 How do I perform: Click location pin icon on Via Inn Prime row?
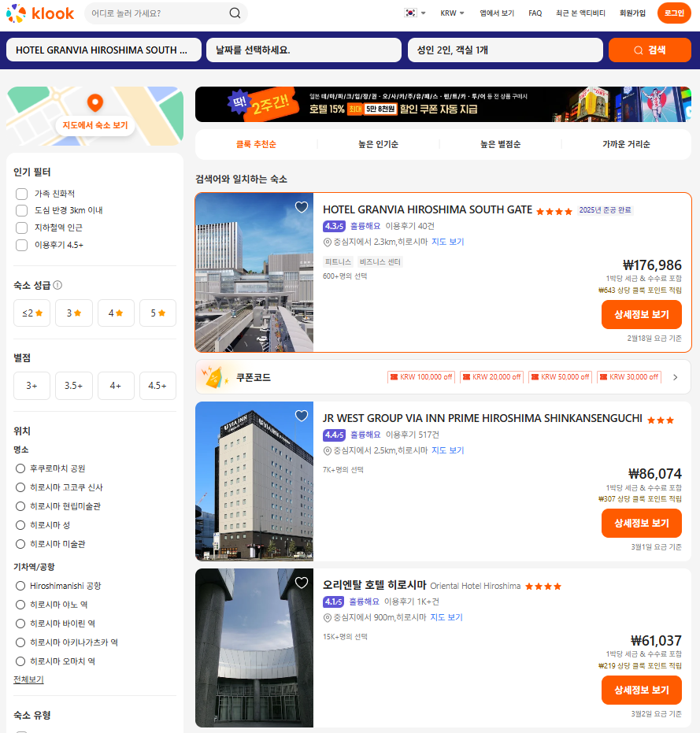click(x=328, y=450)
